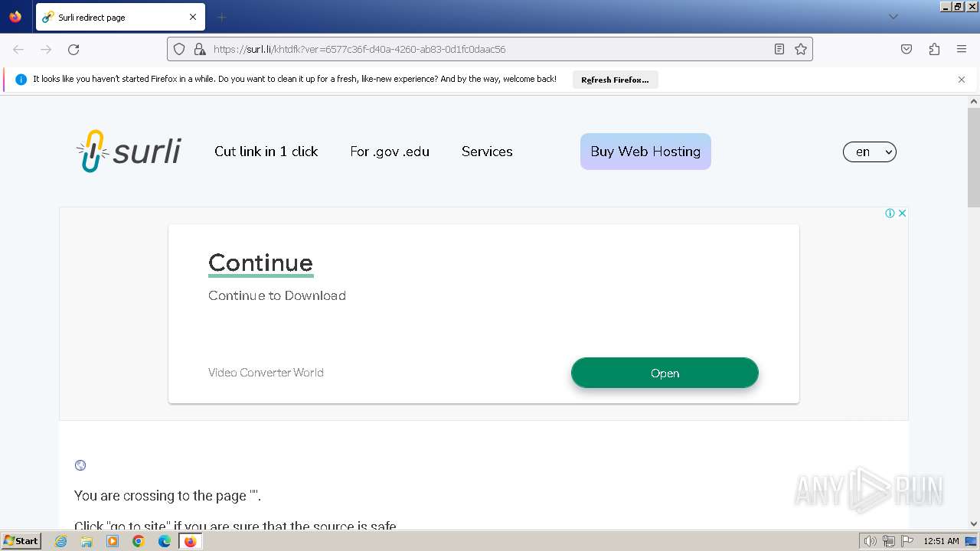The image size is (980, 551).
Task: Click the Refresh Firefox button
Action: (x=615, y=80)
